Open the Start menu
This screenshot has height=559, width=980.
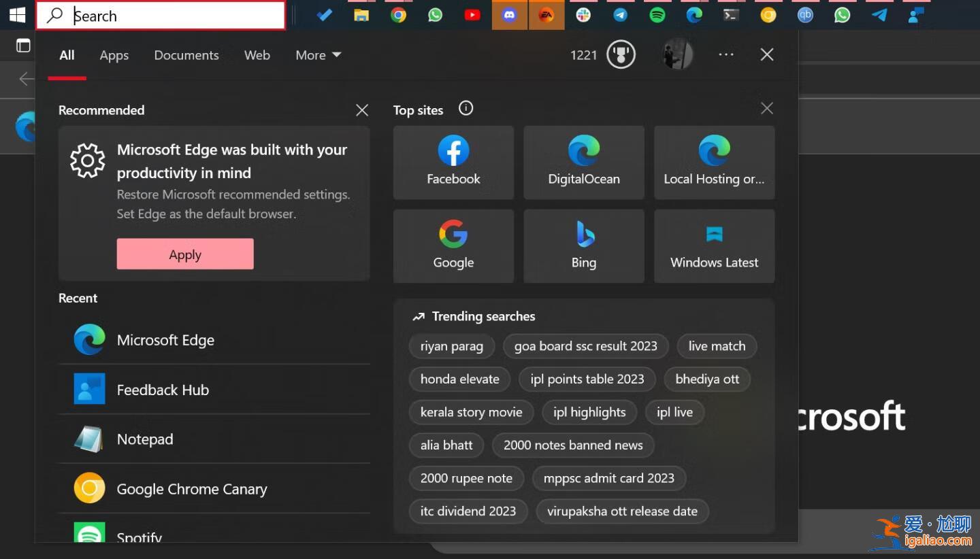coord(16,14)
